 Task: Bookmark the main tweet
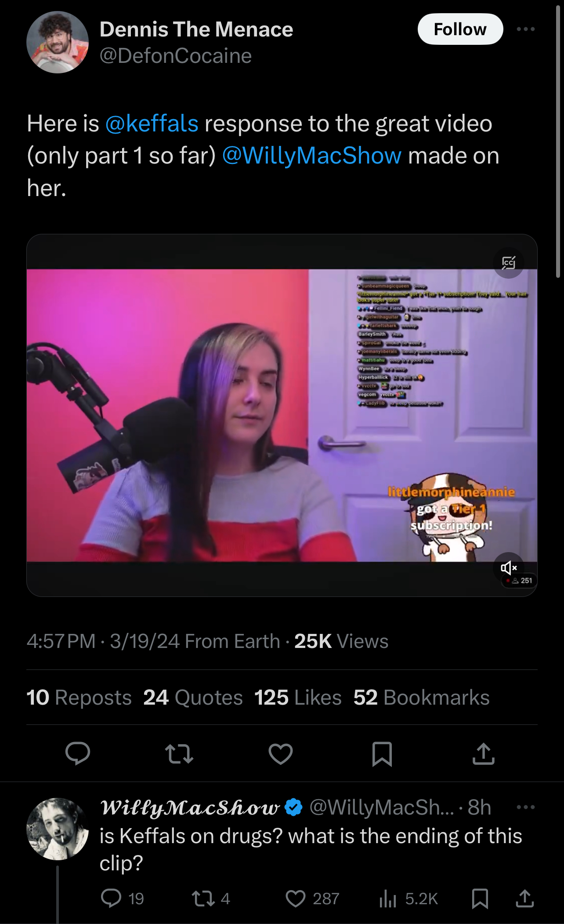[382, 754]
